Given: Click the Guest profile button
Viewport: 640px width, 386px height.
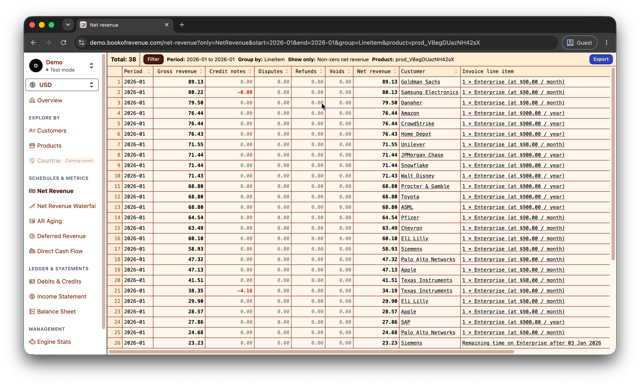Looking at the screenshot, I should [x=580, y=42].
